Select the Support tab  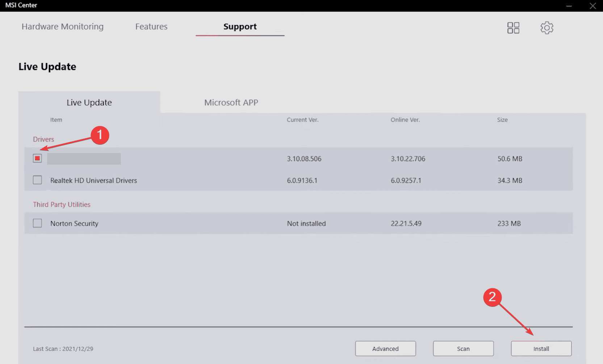click(240, 26)
